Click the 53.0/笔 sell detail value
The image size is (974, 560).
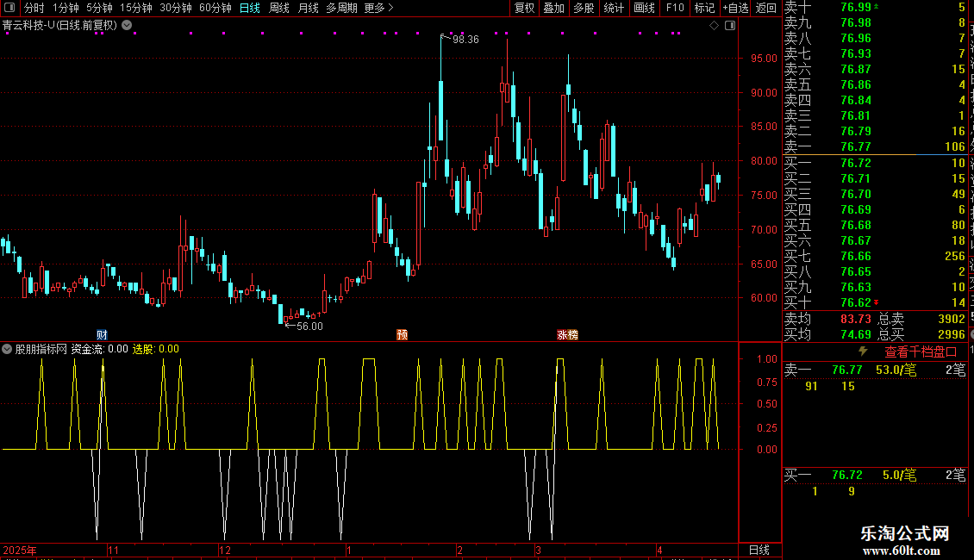896,370
